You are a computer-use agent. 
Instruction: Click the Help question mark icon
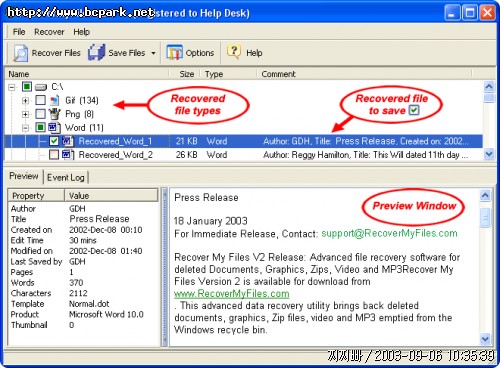pyautogui.click(x=234, y=52)
